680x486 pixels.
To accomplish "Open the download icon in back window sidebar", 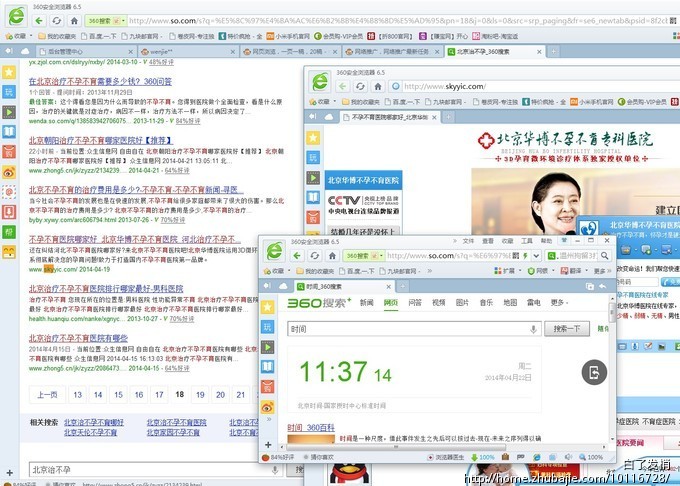I will point(9,212).
